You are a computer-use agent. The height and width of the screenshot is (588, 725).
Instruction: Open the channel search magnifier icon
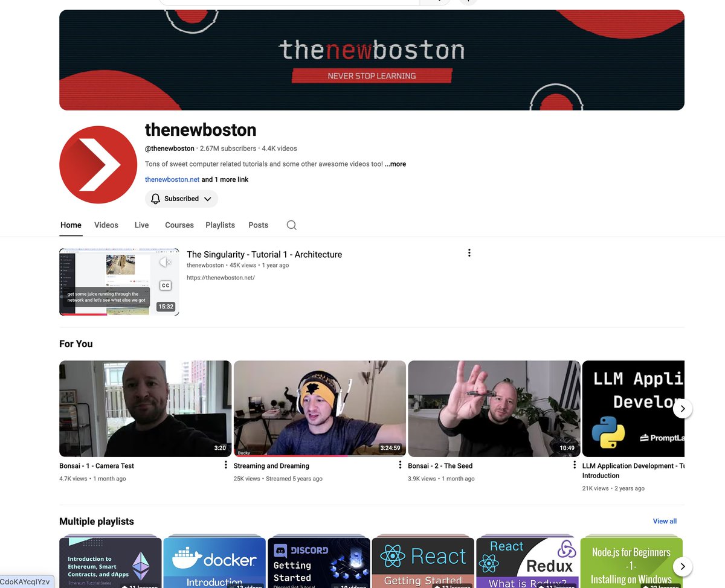coord(291,225)
